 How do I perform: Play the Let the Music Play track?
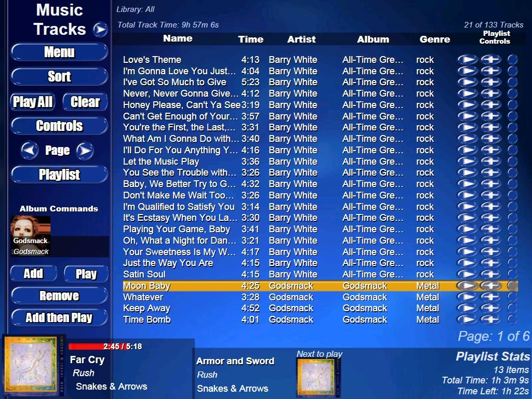[x=468, y=162]
